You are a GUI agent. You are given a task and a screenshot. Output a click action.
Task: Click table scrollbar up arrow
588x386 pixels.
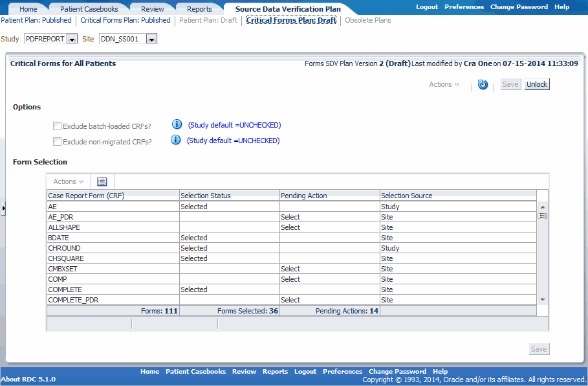(x=542, y=207)
